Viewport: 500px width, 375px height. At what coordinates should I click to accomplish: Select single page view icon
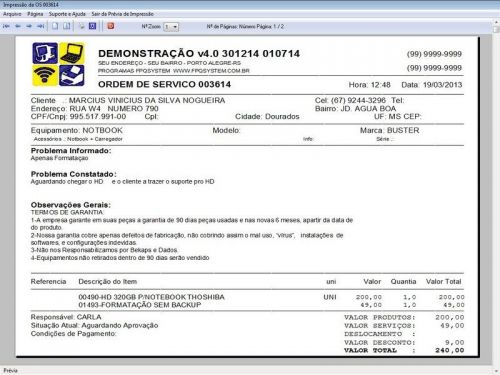(x=55, y=26)
